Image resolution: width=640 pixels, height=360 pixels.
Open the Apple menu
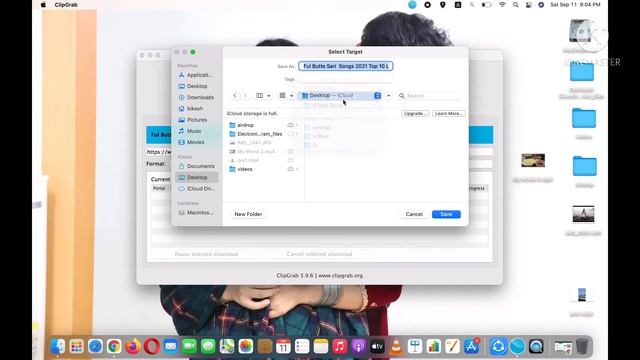(x=43, y=4)
